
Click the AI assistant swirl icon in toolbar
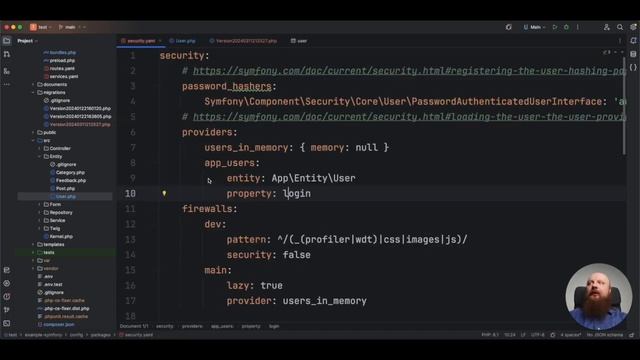tap(509, 27)
